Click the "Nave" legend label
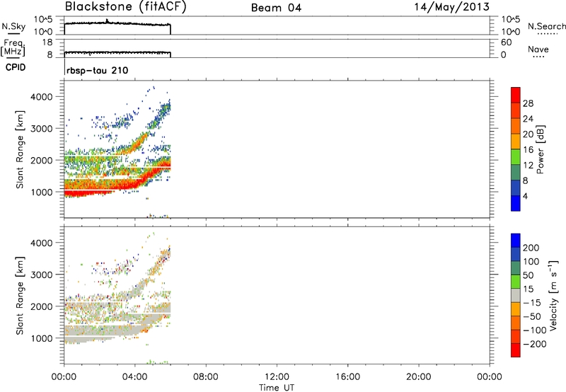Screen dimensions: 566x392 (538, 50)
